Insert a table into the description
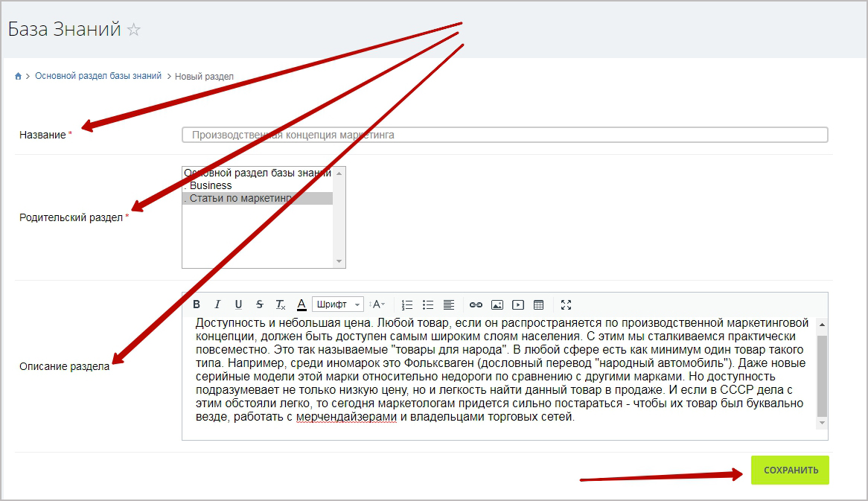 pyautogui.click(x=539, y=304)
